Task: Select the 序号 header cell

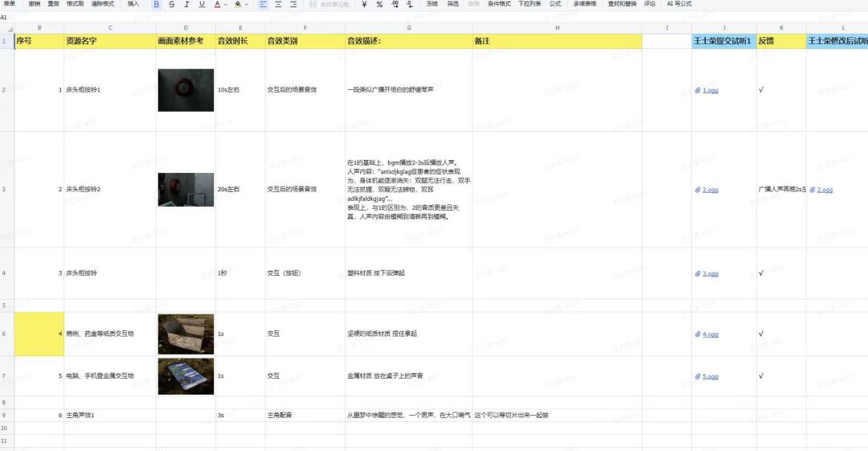Action: [39, 41]
